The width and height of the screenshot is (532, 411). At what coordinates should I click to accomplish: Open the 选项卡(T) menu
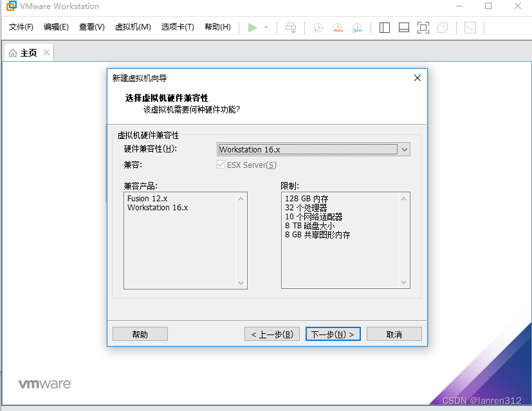click(x=178, y=27)
